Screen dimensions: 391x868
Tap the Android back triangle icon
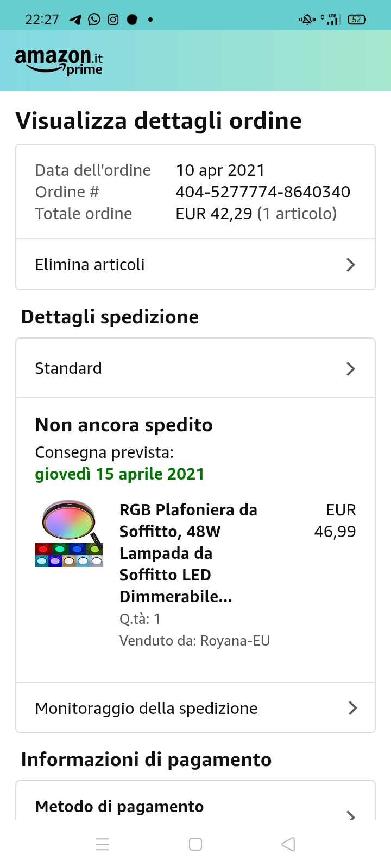[288, 844]
